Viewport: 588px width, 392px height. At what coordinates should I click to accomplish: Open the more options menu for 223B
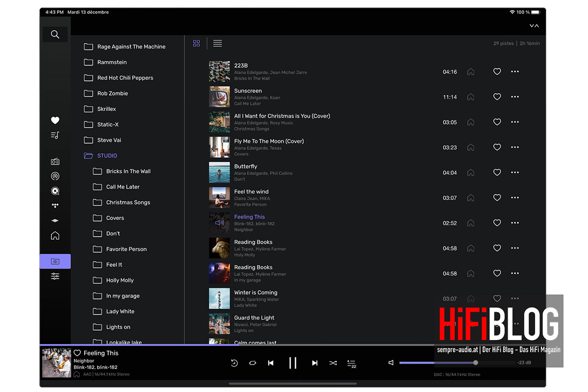coord(515,72)
